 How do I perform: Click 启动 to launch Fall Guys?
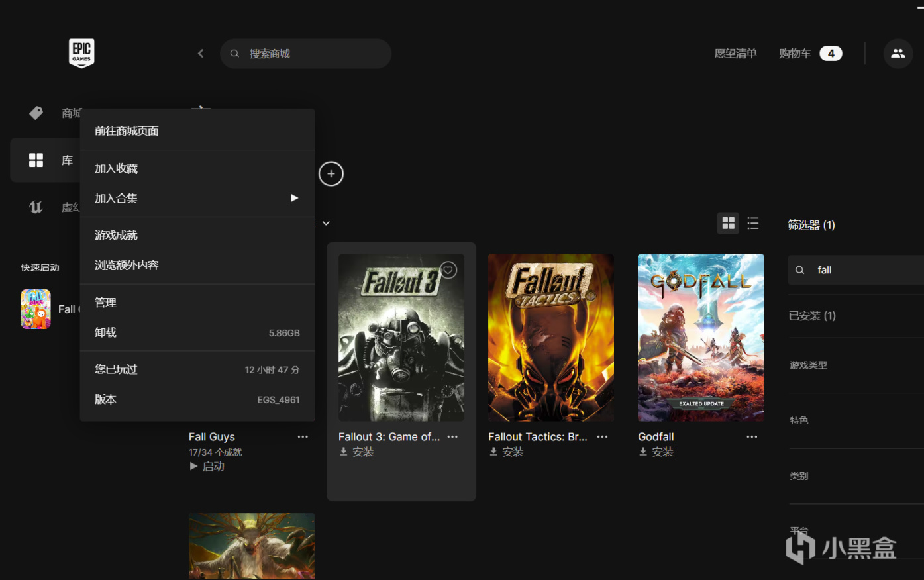207,467
